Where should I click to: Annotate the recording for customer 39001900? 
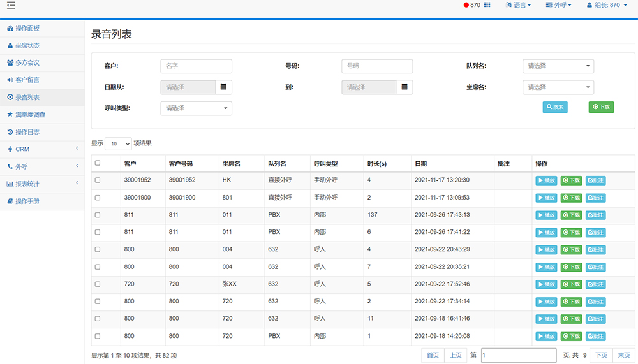[x=596, y=198]
